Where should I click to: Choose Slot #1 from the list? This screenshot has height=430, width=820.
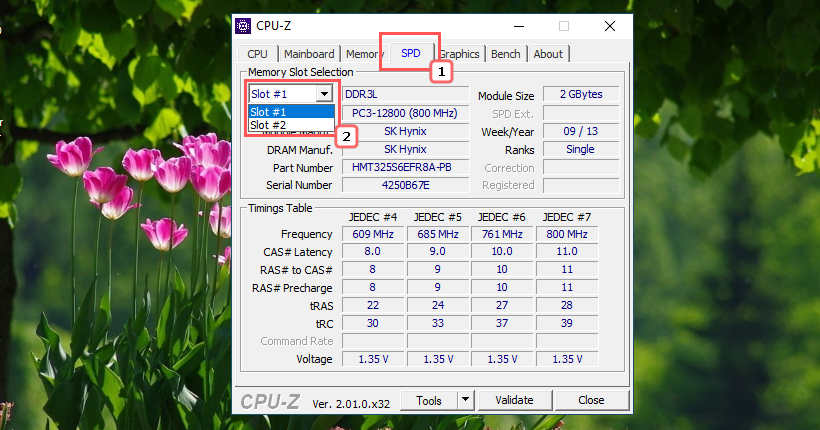[291, 112]
